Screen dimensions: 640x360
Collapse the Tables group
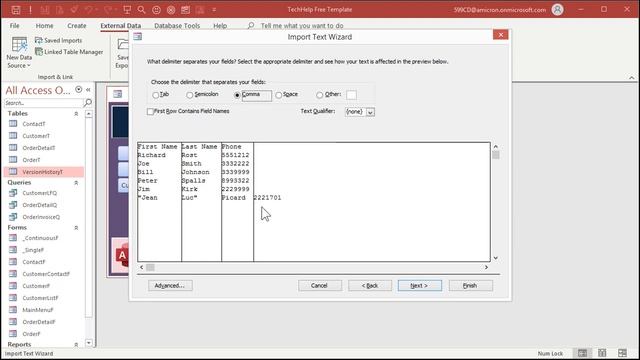click(76, 114)
